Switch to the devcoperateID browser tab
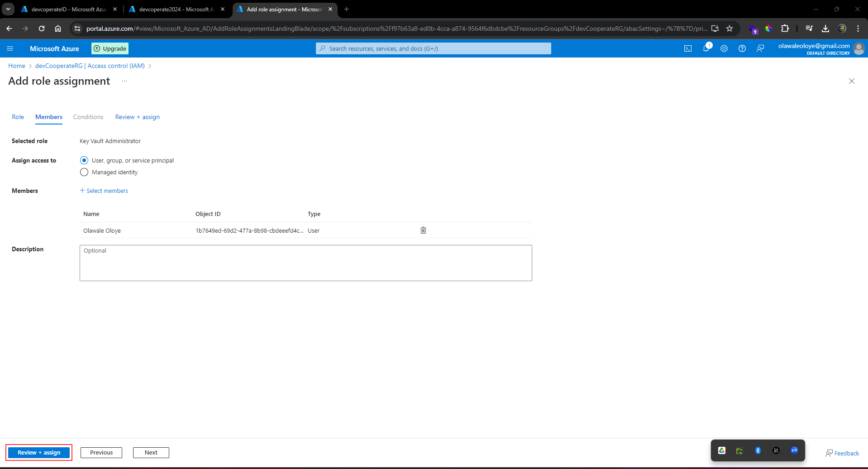The width and height of the screenshot is (868, 469). [x=68, y=9]
